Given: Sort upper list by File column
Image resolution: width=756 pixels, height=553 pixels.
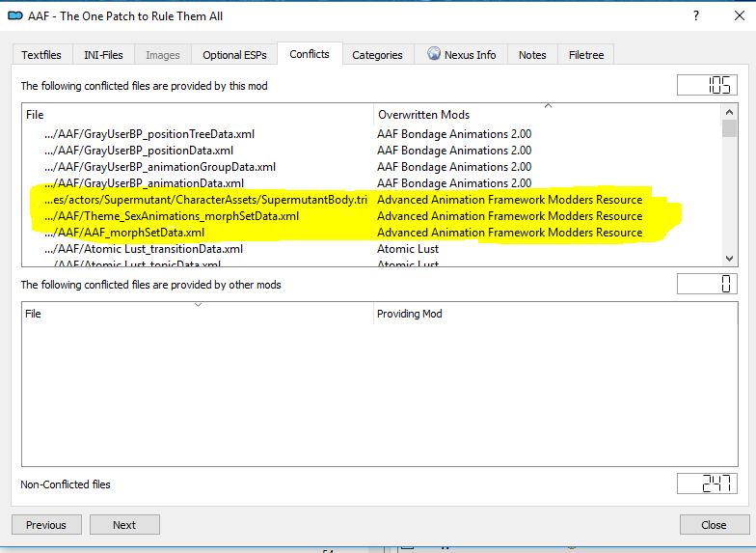Looking at the screenshot, I should pos(198,114).
